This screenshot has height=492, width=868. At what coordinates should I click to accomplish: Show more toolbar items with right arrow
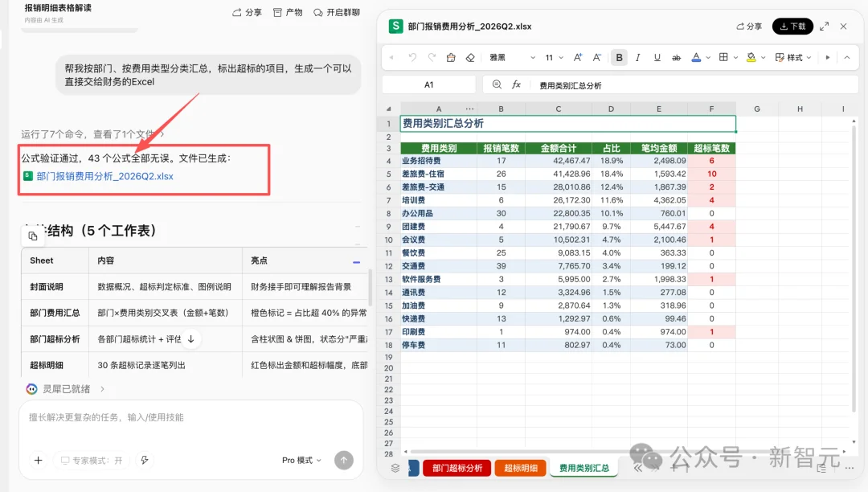(828, 58)
